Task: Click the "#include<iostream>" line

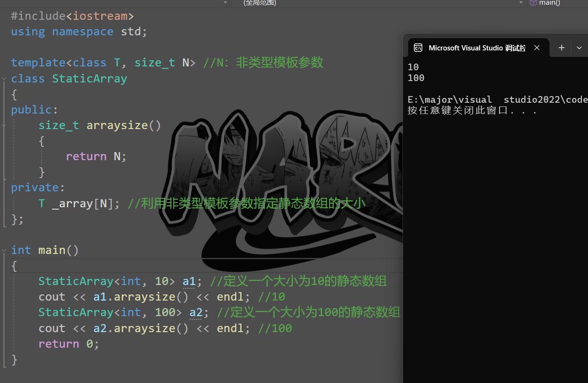Action: pos(72,16)
